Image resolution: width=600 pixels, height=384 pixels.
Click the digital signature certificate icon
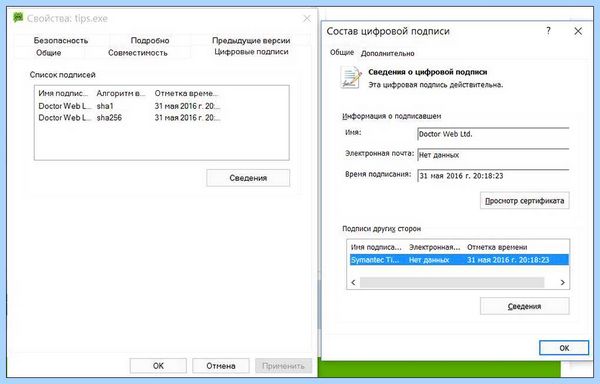tap(351, 77)
